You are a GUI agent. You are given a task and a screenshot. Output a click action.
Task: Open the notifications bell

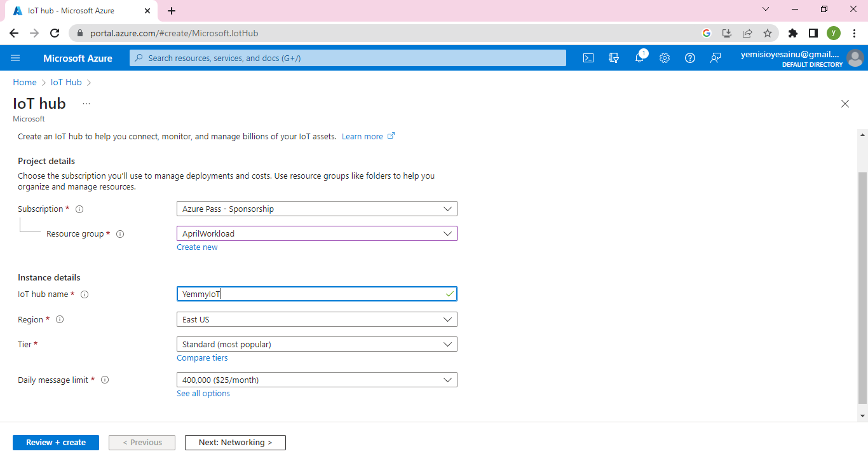point(639,58)
